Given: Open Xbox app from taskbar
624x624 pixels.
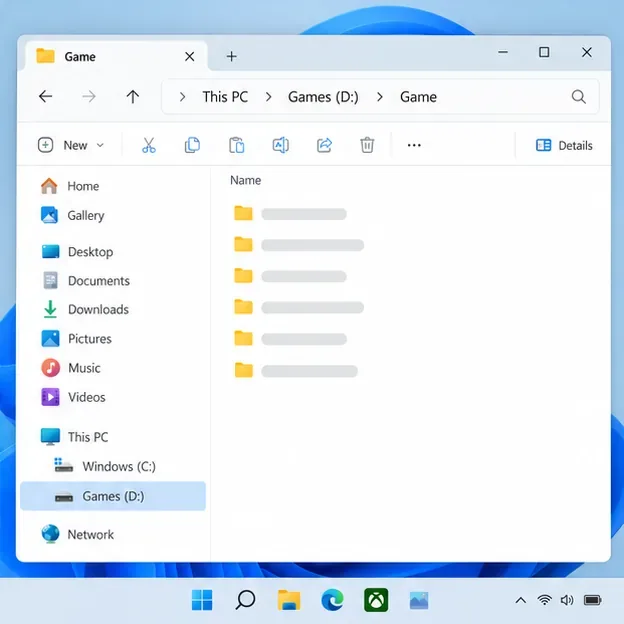Looking at the screenshot, I should (376, 600).
